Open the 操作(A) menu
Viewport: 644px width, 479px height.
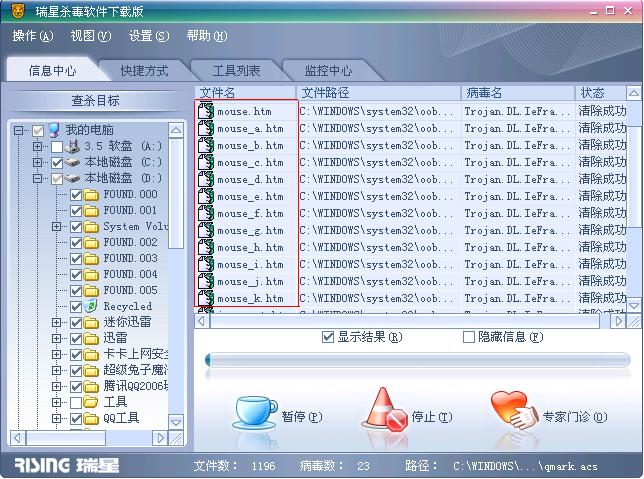[x=33, y=36]
